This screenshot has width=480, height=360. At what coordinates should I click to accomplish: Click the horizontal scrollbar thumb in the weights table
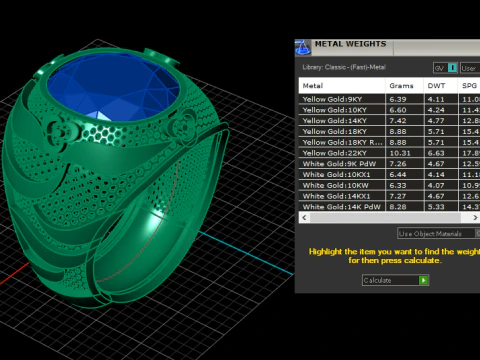(x=385, y=217)
